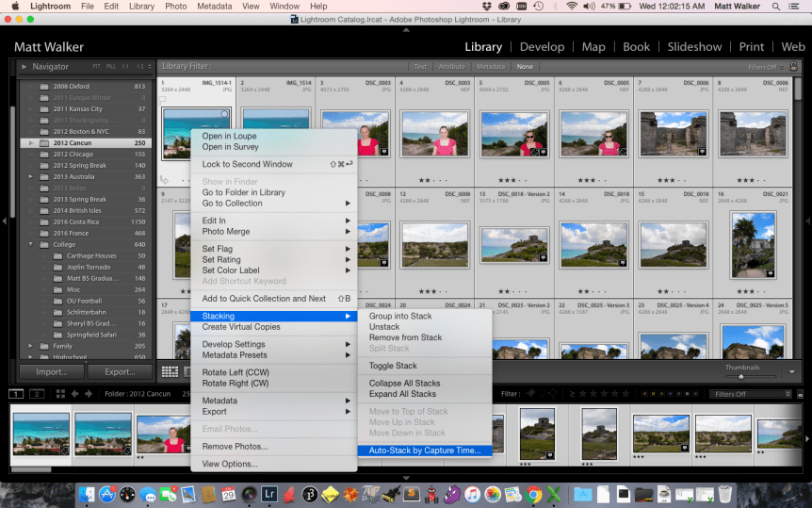
Task: Click the grid vertical scrollbar
Action: tap(798, 87)
